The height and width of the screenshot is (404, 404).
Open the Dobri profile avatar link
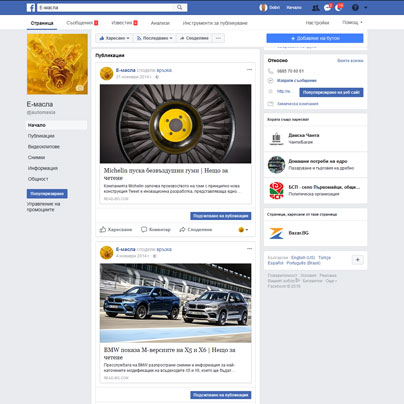[263, 7]
